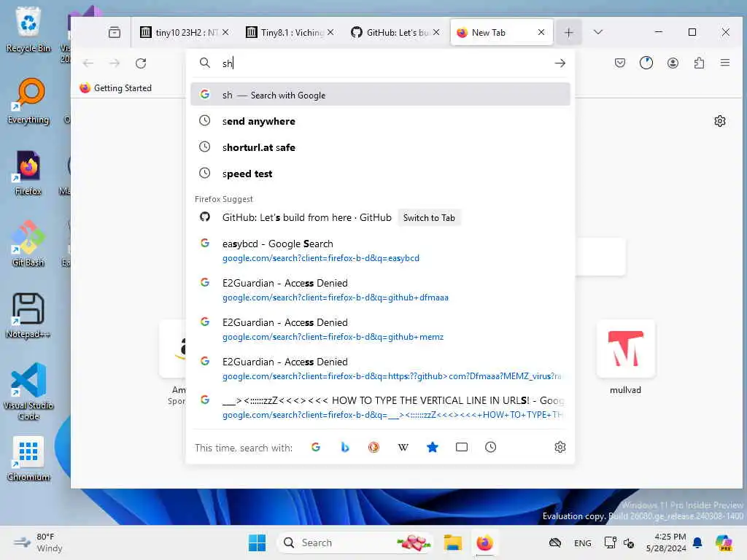This screenshot has width=747, height=560.
Task: Search history with clock icon
Action: pos(491,447)
